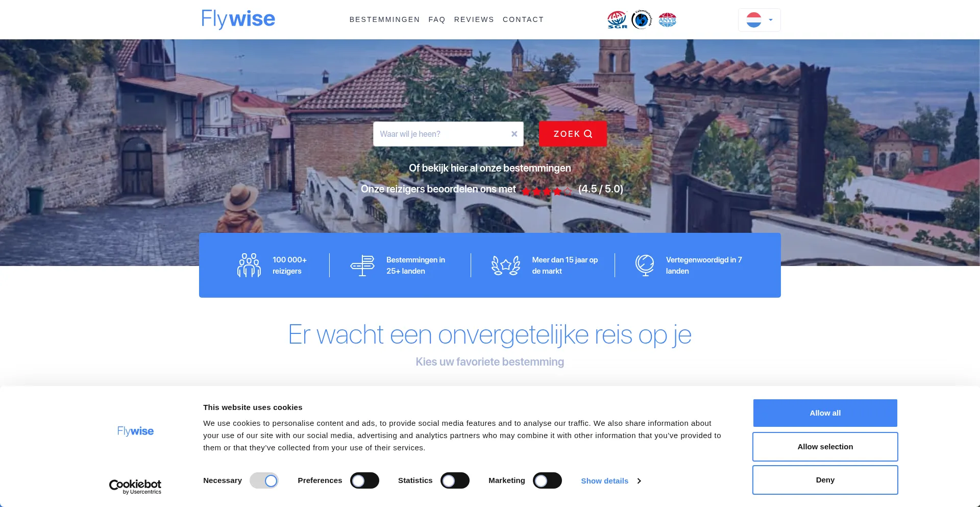Screen dimensions: 980x507
Task: Click the laurel award icon for 15 jaar op de markt
Action: click(x=505, y=265)
